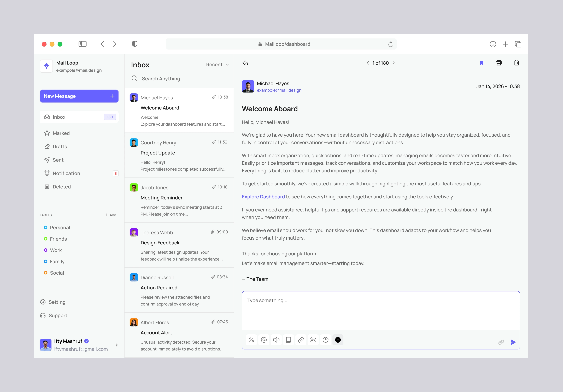
Task: Click the speaker audio icon in composer
Action: point(276,340)
